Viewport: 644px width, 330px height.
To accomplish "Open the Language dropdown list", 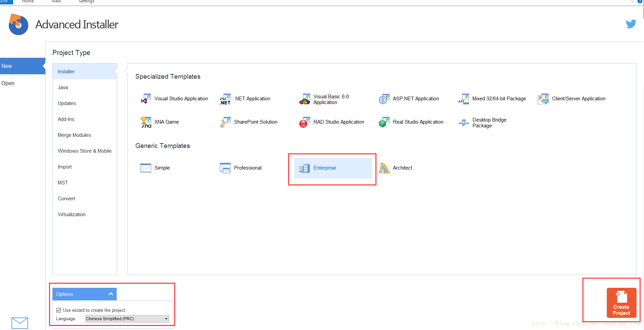I will pyautogui.click(x=127, y=319).
